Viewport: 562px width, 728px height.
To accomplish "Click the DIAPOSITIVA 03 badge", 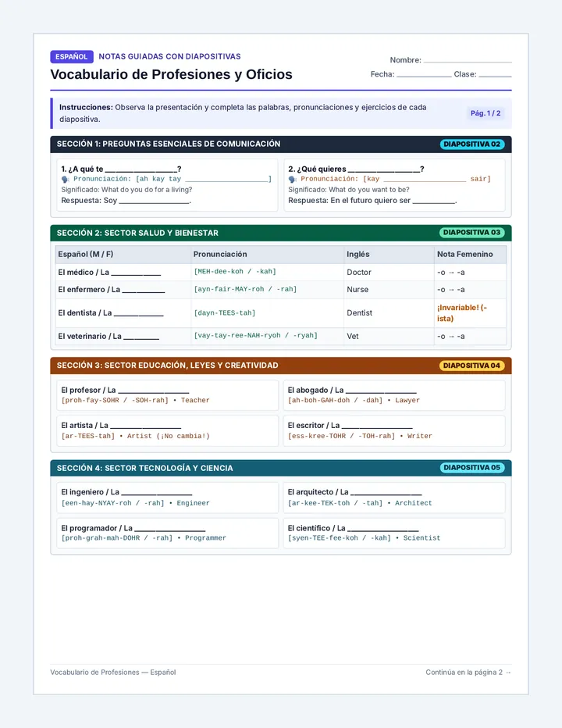I will pos(471,233).
